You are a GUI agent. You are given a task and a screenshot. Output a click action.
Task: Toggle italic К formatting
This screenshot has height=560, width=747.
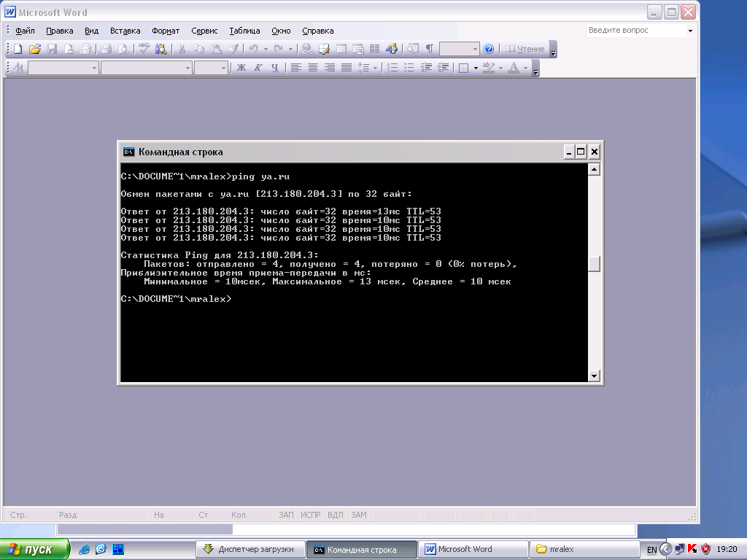(x=258, y=68)
